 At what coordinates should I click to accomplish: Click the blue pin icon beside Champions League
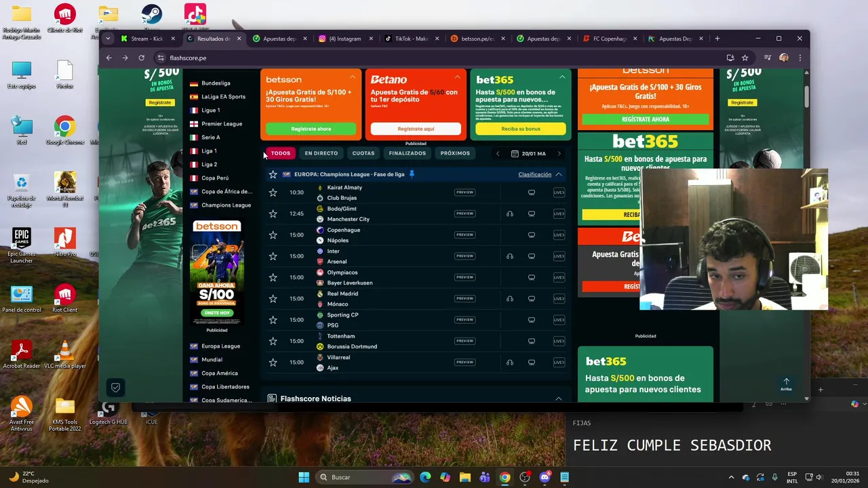412,174
